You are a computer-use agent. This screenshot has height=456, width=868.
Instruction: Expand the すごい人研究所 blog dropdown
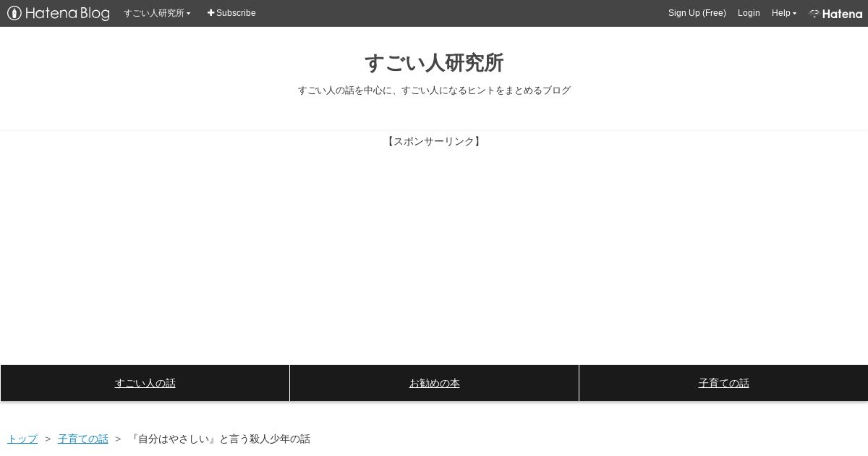[x=157, y=13]
